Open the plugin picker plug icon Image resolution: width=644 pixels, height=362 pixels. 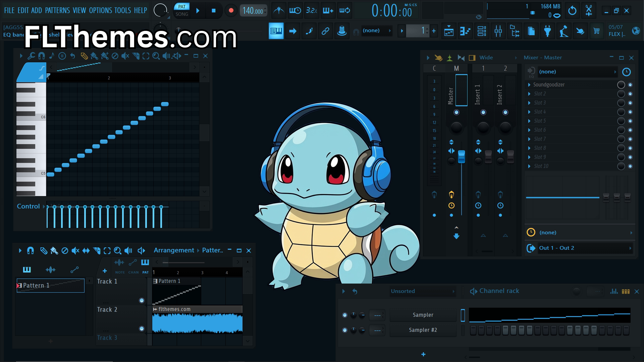(547, 31)
